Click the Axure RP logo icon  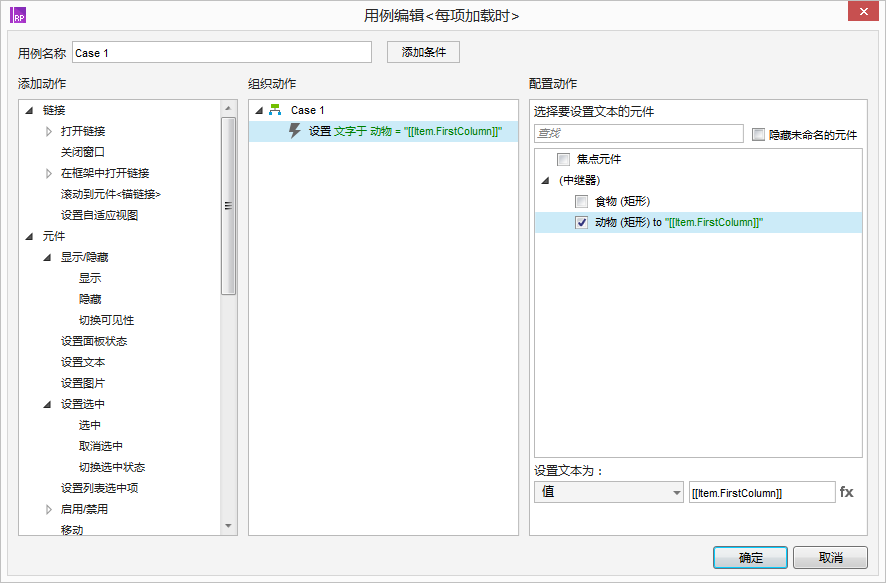18,15
